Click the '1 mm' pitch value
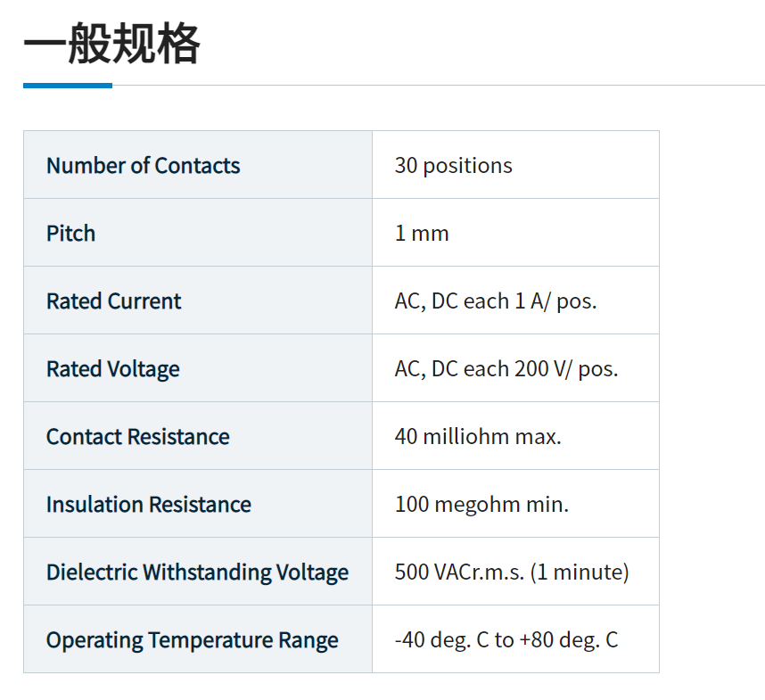 (422, 234)
